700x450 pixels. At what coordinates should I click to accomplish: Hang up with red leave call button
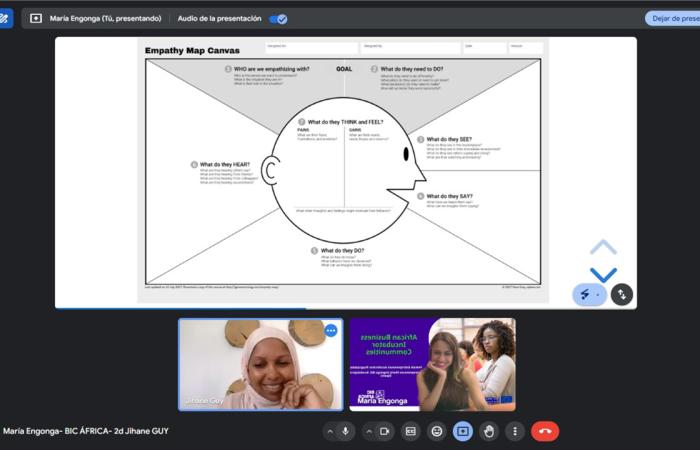point(545,431)
